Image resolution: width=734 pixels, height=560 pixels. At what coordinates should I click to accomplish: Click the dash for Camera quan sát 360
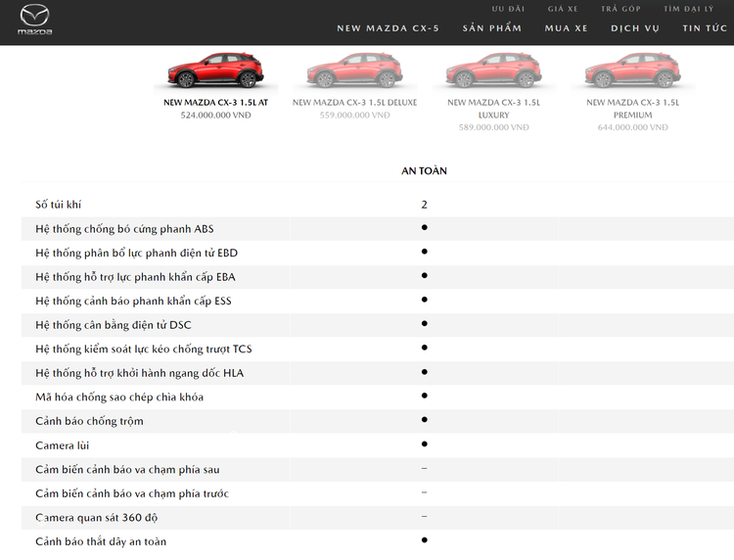click(x=424, y=517)
